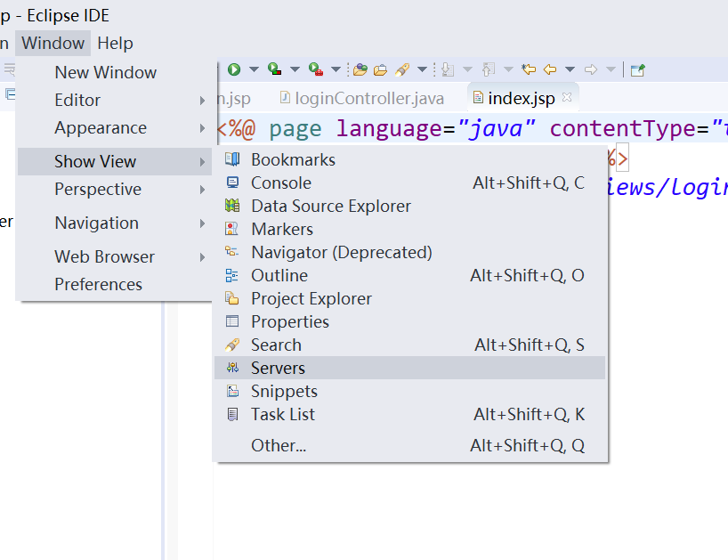
Task: Select Console in Show View submenu
Action: [410, 183]
